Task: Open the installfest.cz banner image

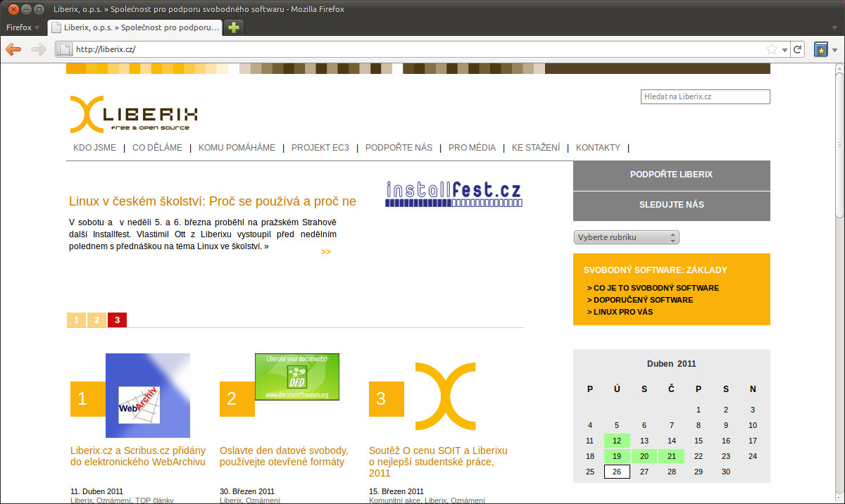Action: 454,194
